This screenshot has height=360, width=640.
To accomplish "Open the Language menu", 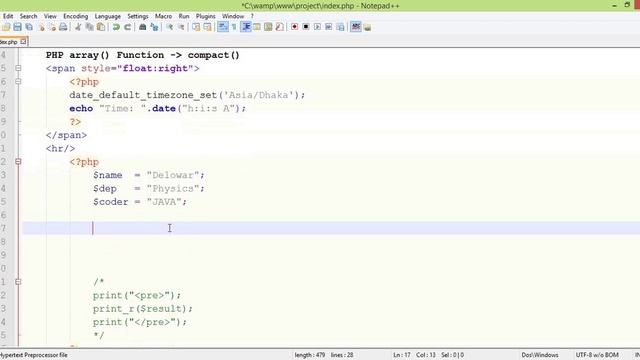I will coord(108,16).
